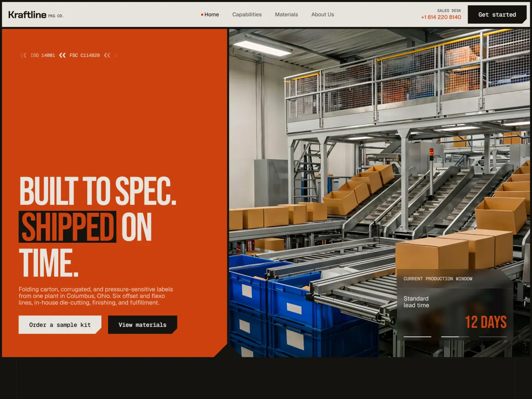The width and height of the screenshot is (532, 399).
Task: Click the "ISO 14001" certification text
Action: [x=42, y=55]
